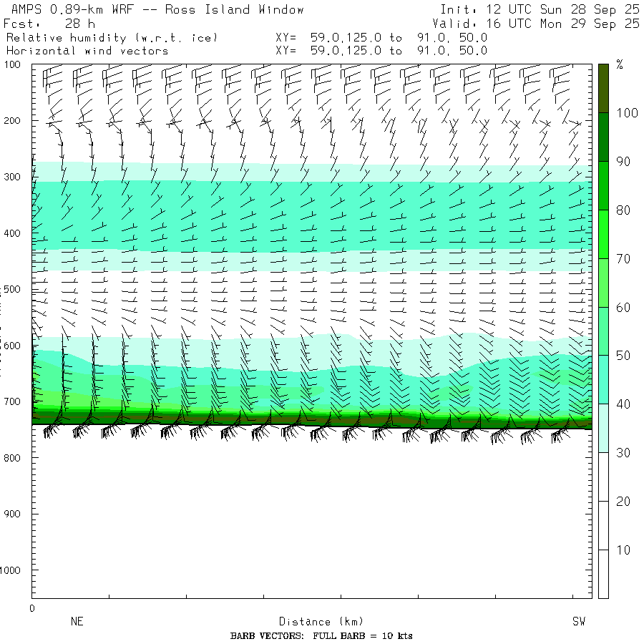Click the 100 pressure level axis label
644x644 pixels.
click(x=12, y=64)
